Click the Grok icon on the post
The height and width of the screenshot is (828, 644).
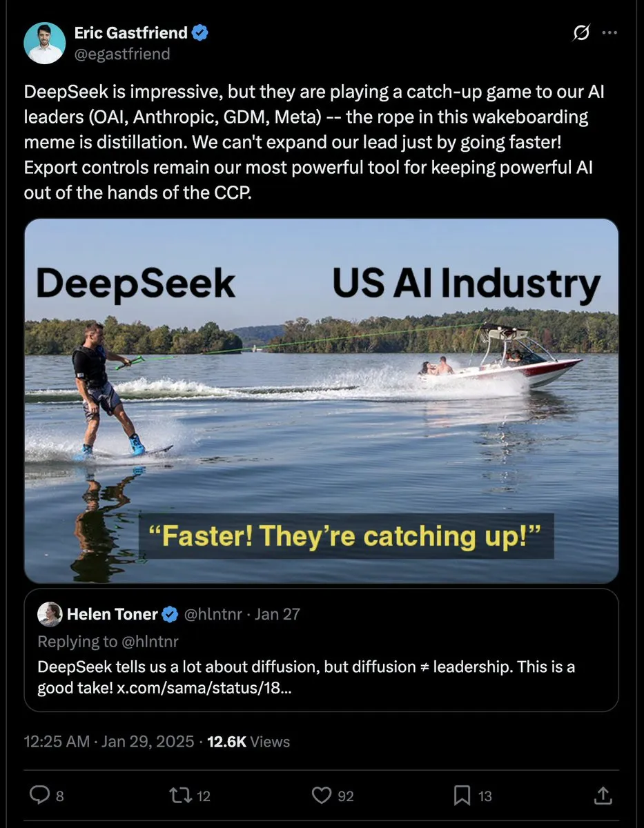[582, 32]
